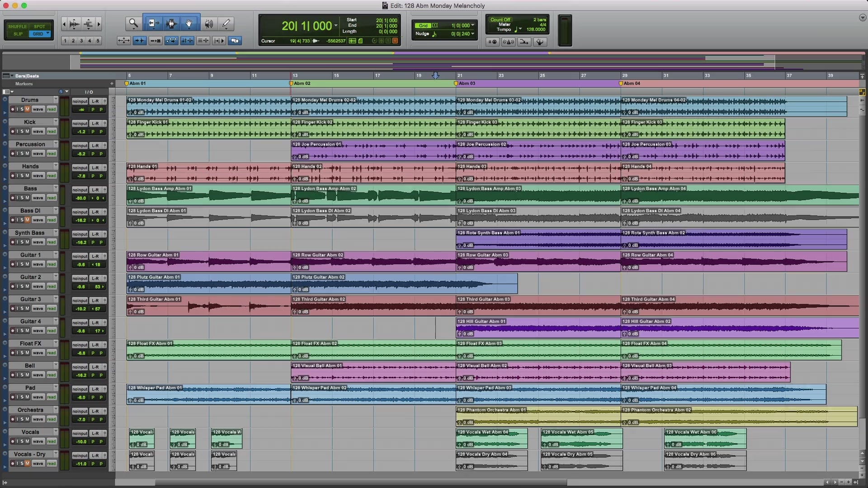Record-enable the Percussion track
Viewport: 868px width, 488px height.
12,154
